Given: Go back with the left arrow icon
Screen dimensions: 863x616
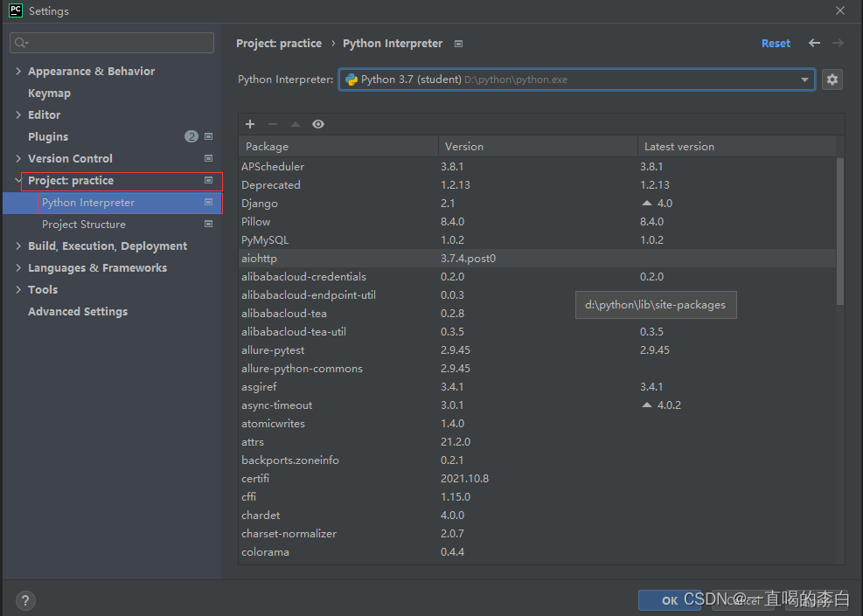Looking at the screenshot, I should coord(815,43).
